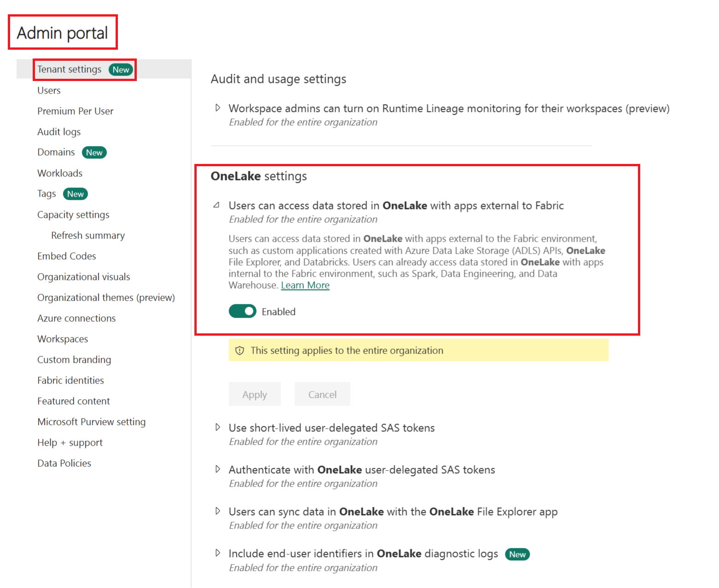Go to Featured content

[x=74, y=401]
